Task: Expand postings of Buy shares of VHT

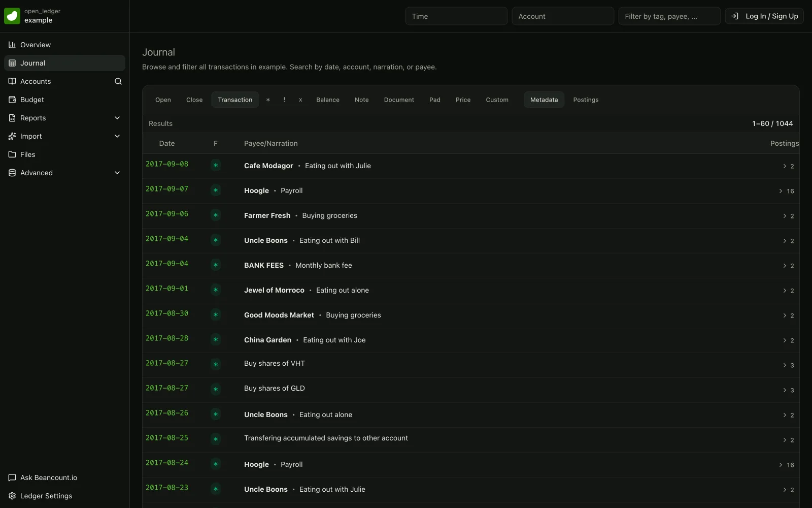Action: pos(788,365)
